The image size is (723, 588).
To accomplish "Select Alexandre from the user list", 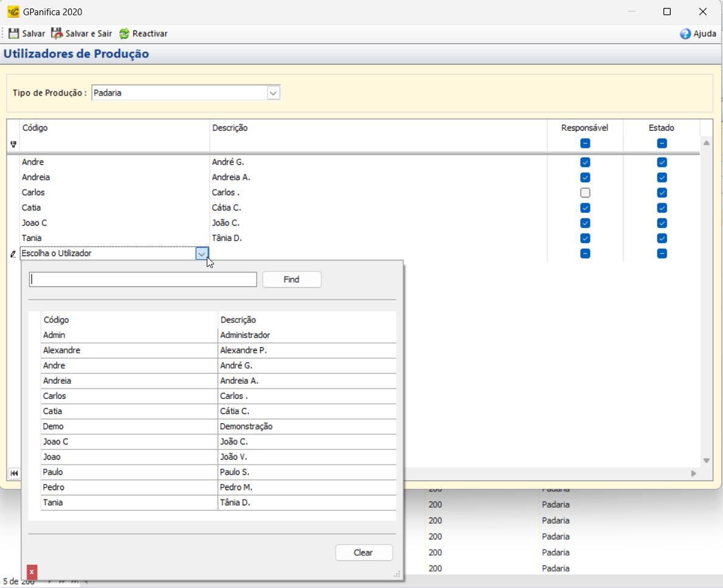I will click(61, 350).
